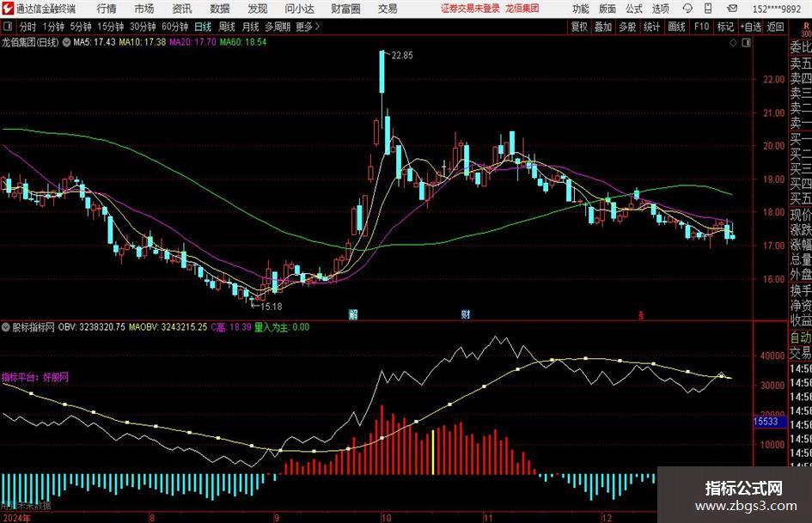Click the MA20: 17.70 indicator label
Screen dimensions: 812x523
click(192, 42)
